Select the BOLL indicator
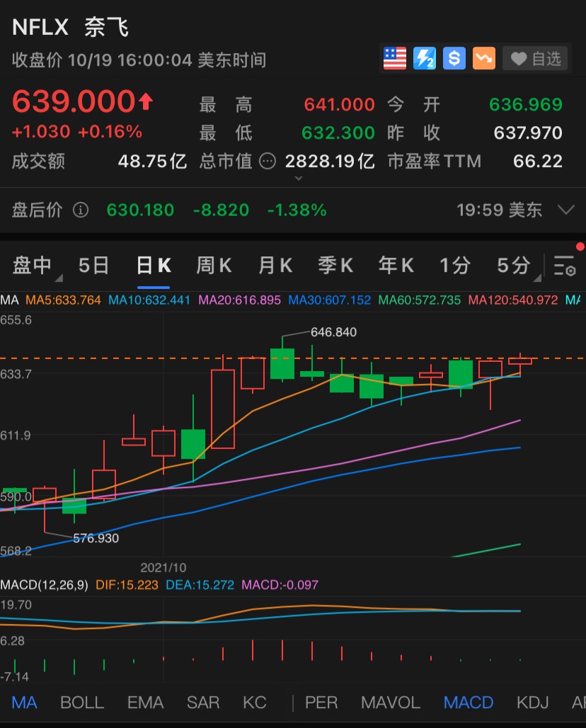 (82, 703)
